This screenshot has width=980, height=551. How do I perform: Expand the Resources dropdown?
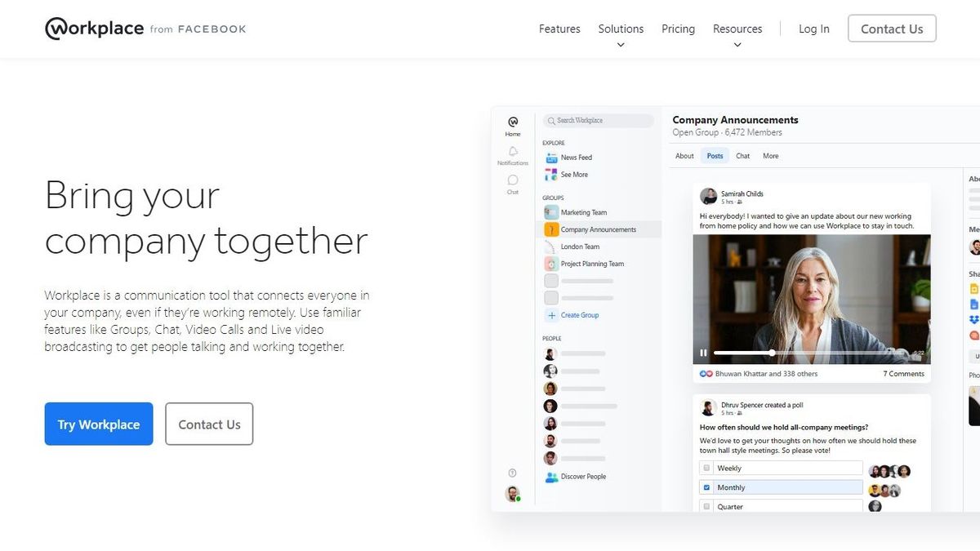(737, 29)
